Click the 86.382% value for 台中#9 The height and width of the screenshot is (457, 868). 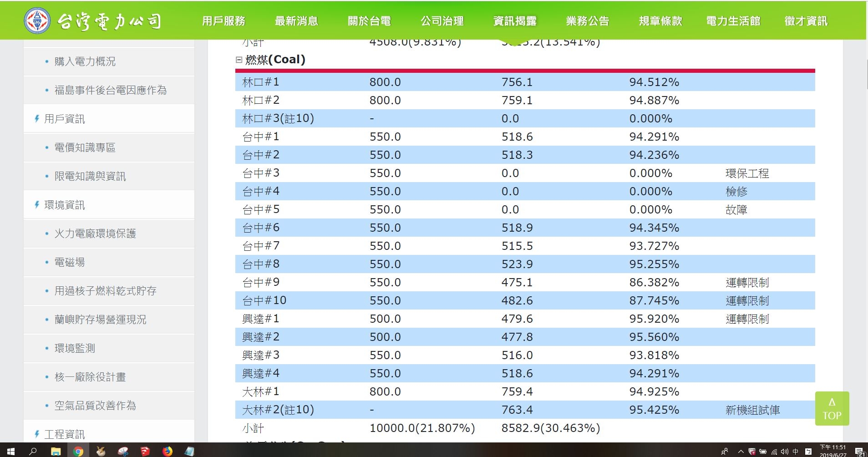(x=654, y=282)
